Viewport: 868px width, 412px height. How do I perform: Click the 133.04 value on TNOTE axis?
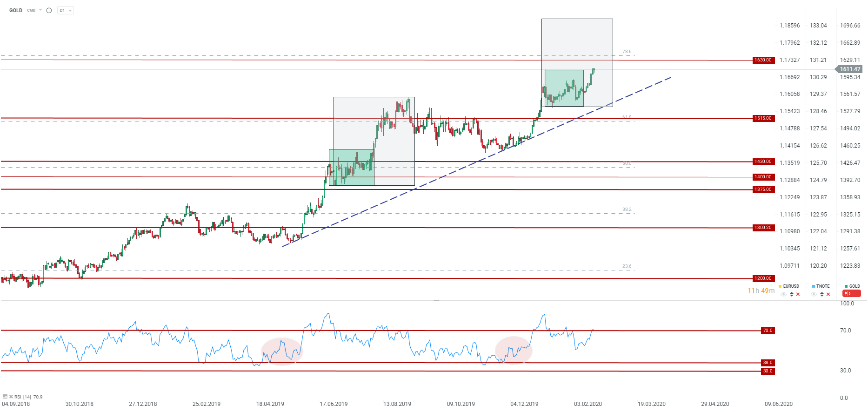[x=818, y=26]
